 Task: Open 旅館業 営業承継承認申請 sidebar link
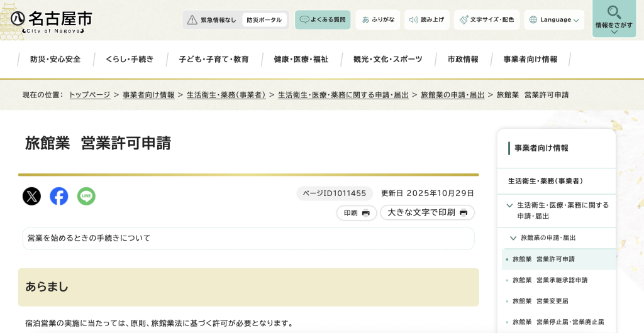[x=550, y=280]
